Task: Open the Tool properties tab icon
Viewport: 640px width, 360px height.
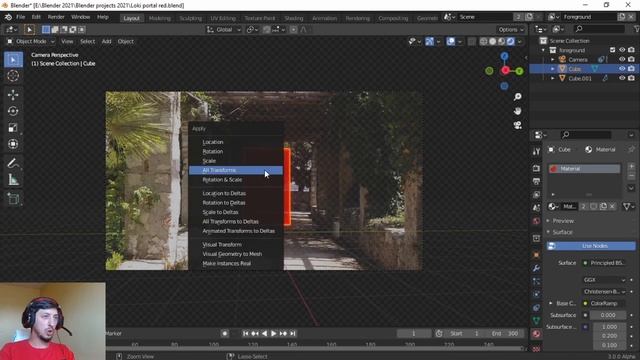Action: tap(536, 151)
